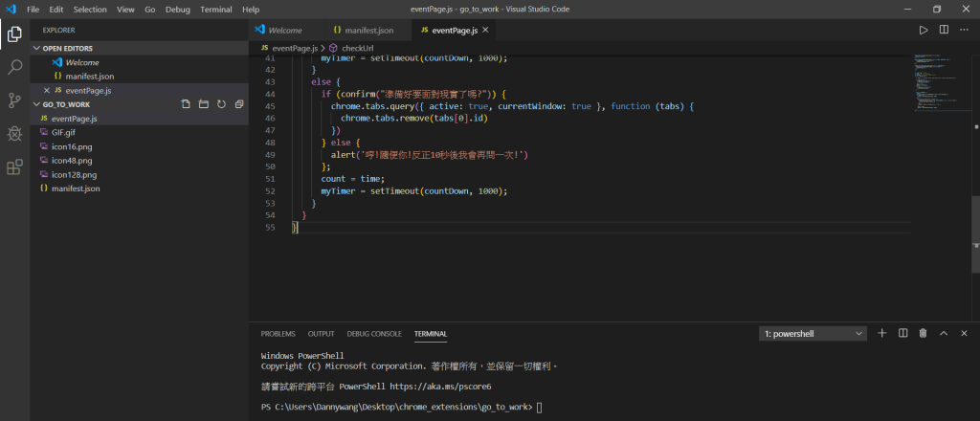Image resolution: width=980 pixels, height=421 pixels.
Task: Switch to the PROBLEMS panel tab
Action: (x=278, y=334)
